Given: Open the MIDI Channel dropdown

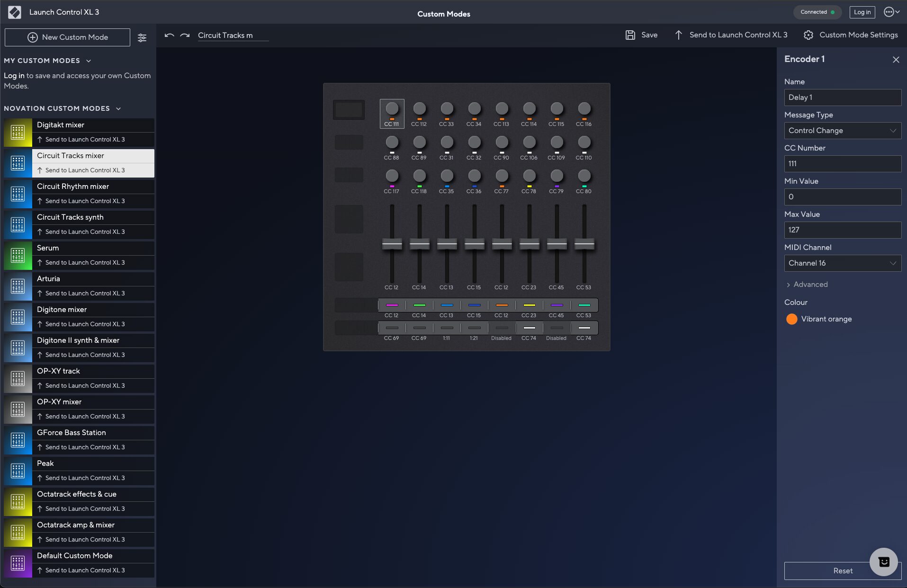Looking at the screenshot, I should (843, 263).
